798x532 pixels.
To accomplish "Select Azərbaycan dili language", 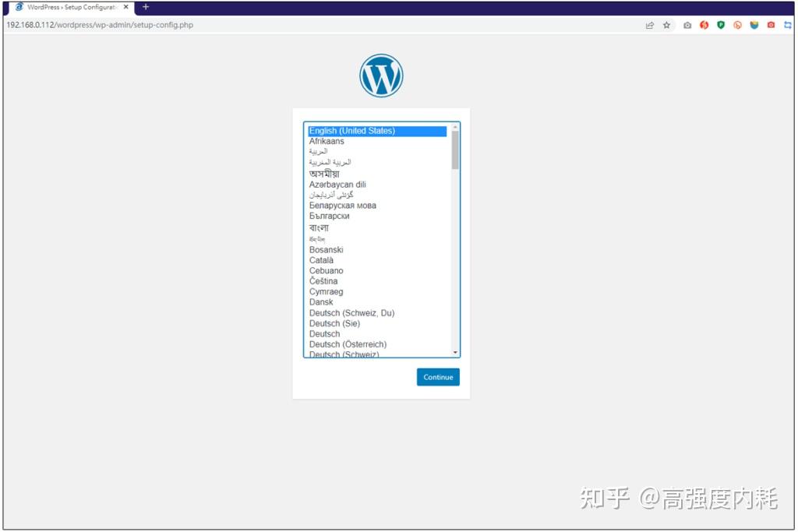I will coord(377,184).
